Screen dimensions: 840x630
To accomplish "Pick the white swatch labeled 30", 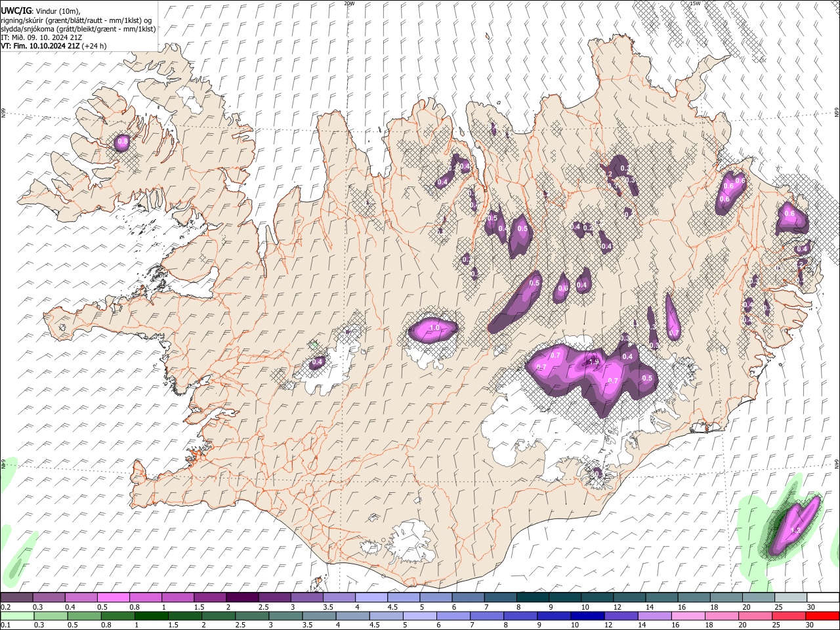I will pos(823,597).
